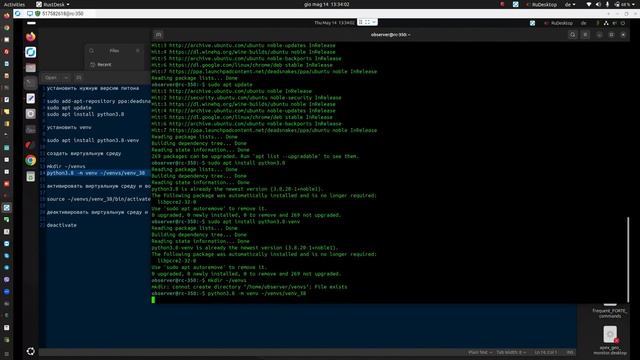The image size is (640, 360).
Task: Click the host microphone tray icon
Action: [607, 4]
